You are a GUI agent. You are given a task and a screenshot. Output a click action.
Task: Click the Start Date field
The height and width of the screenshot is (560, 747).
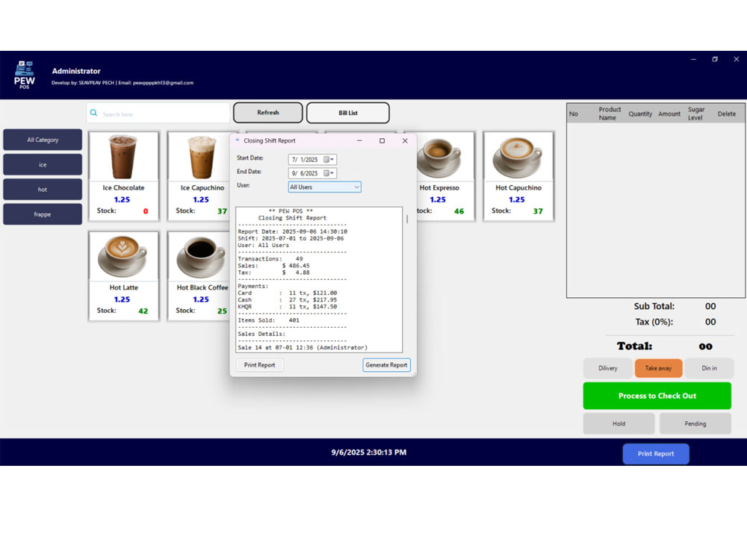(312, 160)
